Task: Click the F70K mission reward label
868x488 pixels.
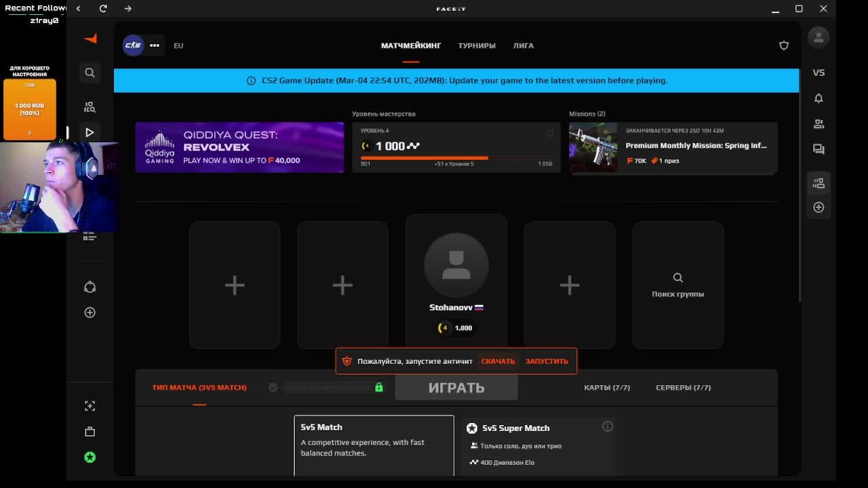Action: pyautogui.click(x=637, y=161)
